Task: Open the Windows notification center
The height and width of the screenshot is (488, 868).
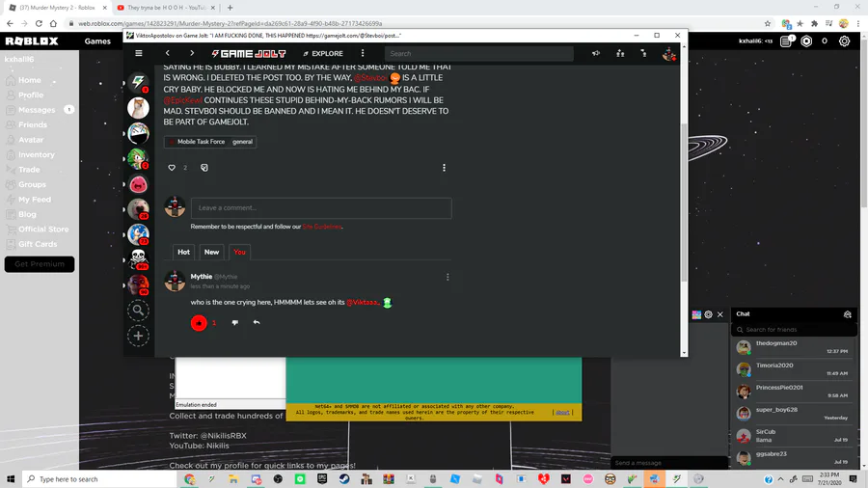Action: point(854,479)
